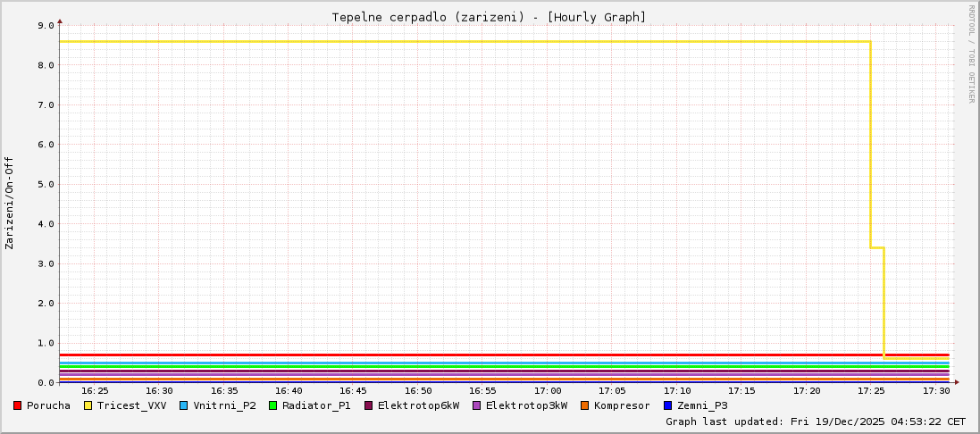Click the Porucha legend text label
Viewport: 980px width, 434px height.
[48, 405]
